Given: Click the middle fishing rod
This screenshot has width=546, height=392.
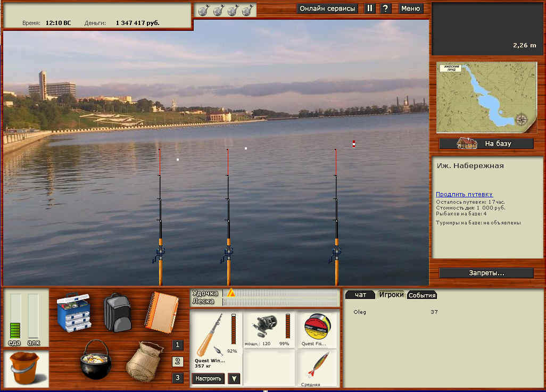Looking at the screenshot, I should [228, 218].
